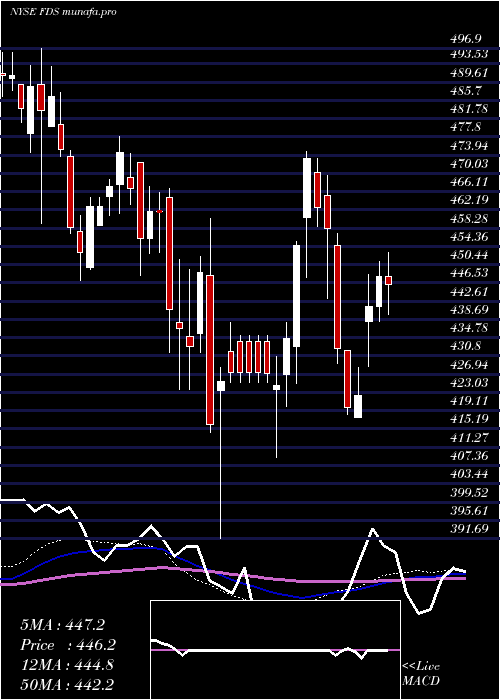Click the last red candlestick near 446.53
Screen dimensions: 500x700
(388, 280)
